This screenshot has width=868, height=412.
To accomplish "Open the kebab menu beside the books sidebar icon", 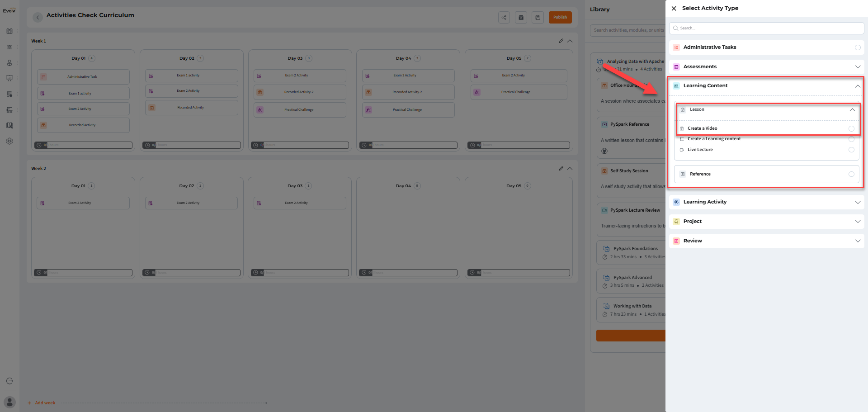I will 17,31.
